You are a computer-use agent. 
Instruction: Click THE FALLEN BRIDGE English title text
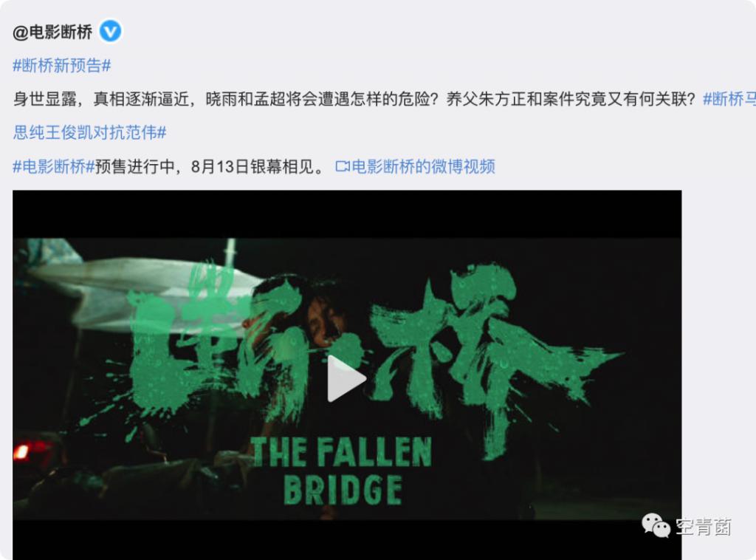[x=341, y=471]
